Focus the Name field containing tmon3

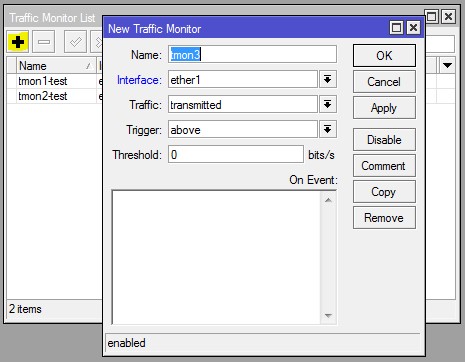pos(252,54)
